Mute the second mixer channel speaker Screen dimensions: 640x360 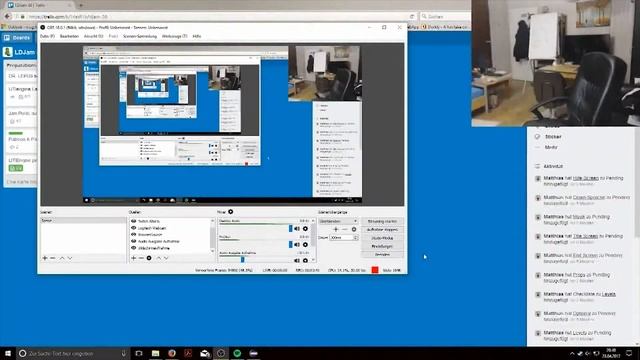coord(297,244)
